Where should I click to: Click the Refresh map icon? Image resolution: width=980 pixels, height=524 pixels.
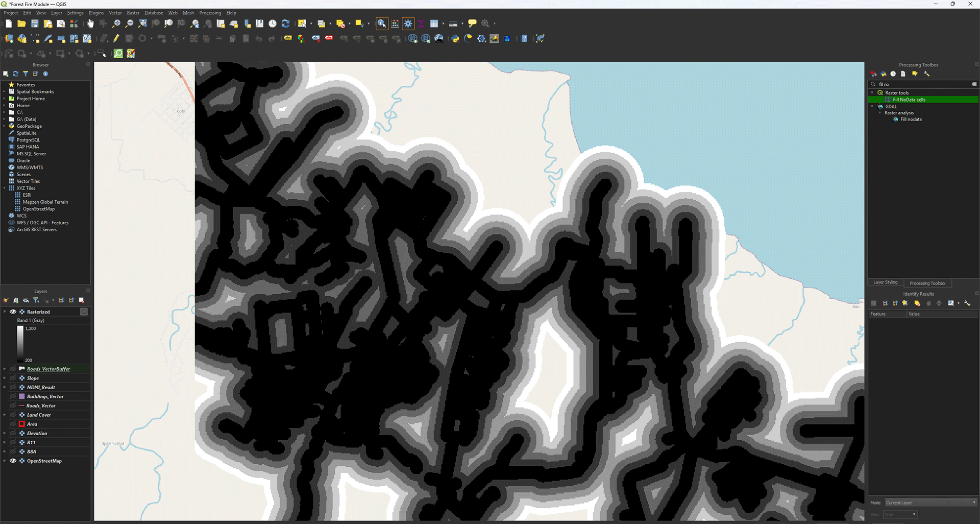(286, 23)
